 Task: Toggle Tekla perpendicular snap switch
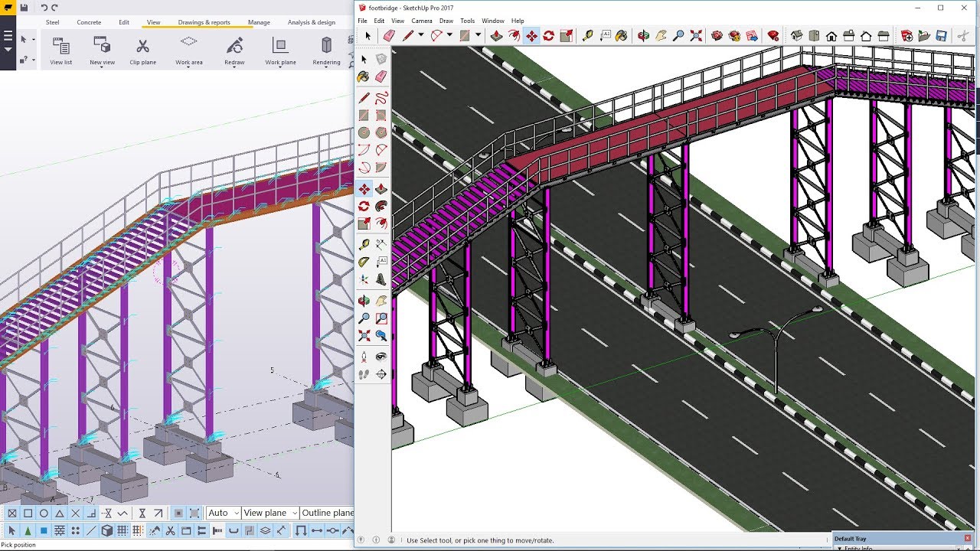pos(91,514)
